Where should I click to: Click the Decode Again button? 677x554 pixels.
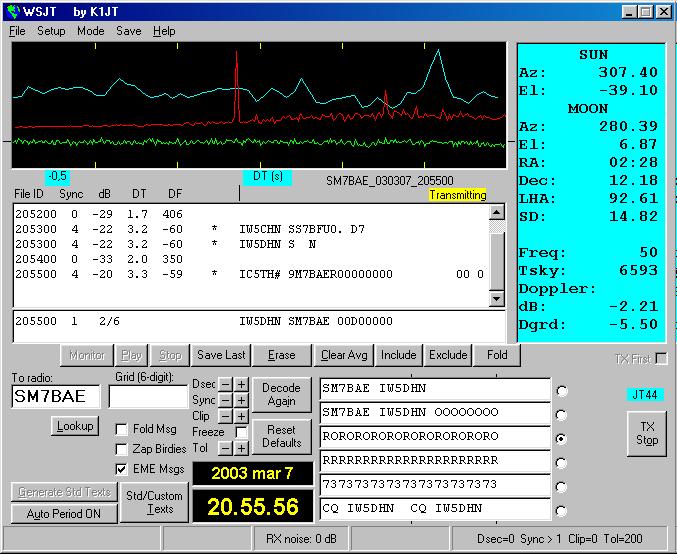tap(281, 393)
